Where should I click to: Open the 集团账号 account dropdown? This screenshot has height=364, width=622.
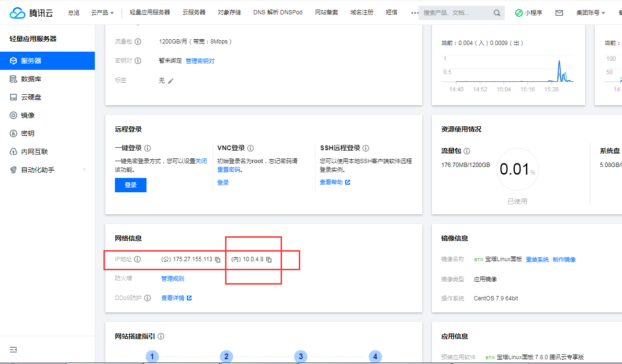coord(591,13)
